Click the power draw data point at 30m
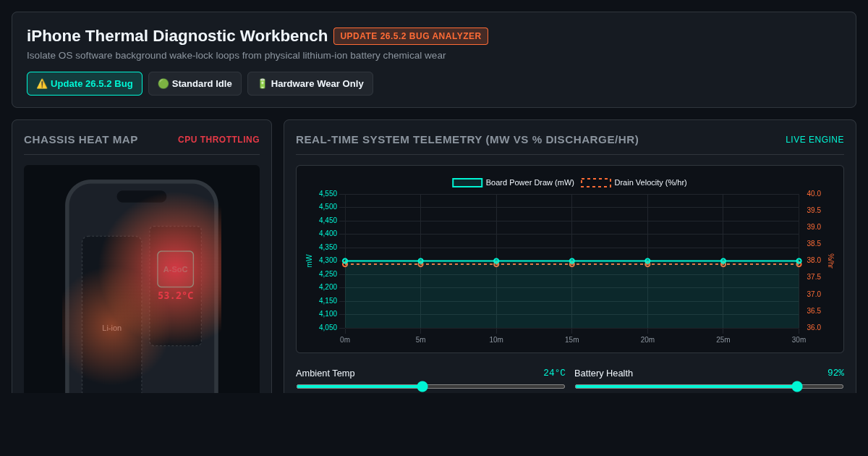Screen dimensions: 868x456 [x=799, y=261]
